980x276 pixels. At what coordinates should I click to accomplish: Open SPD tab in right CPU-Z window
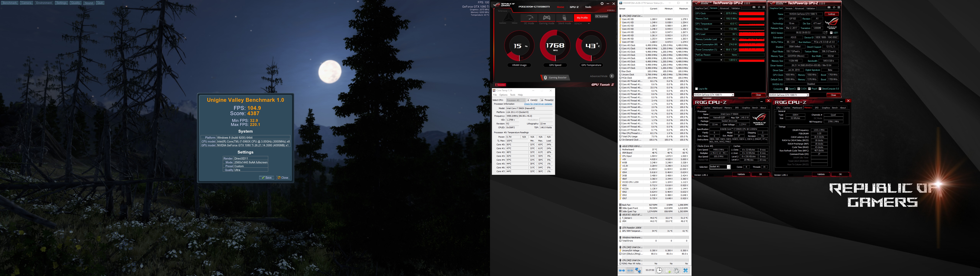coord(816,108)
